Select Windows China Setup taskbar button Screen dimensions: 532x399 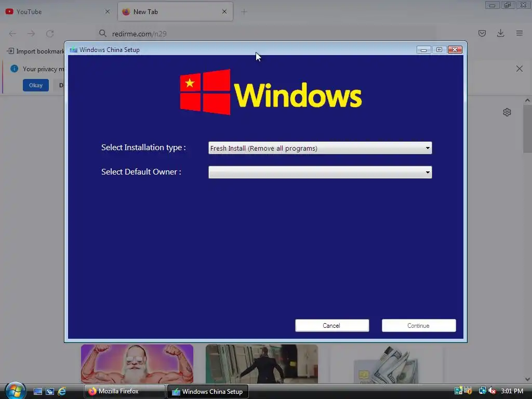208,391
